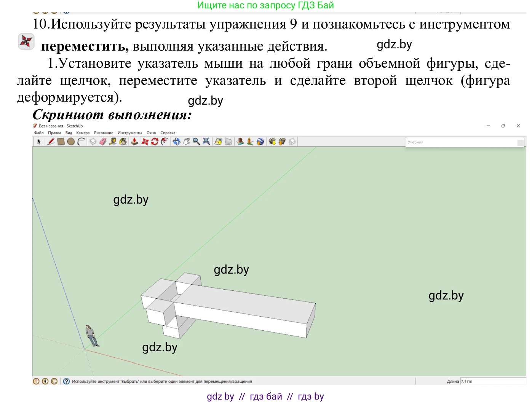
Task: Select the Arc tool
Action: point(80,141)
